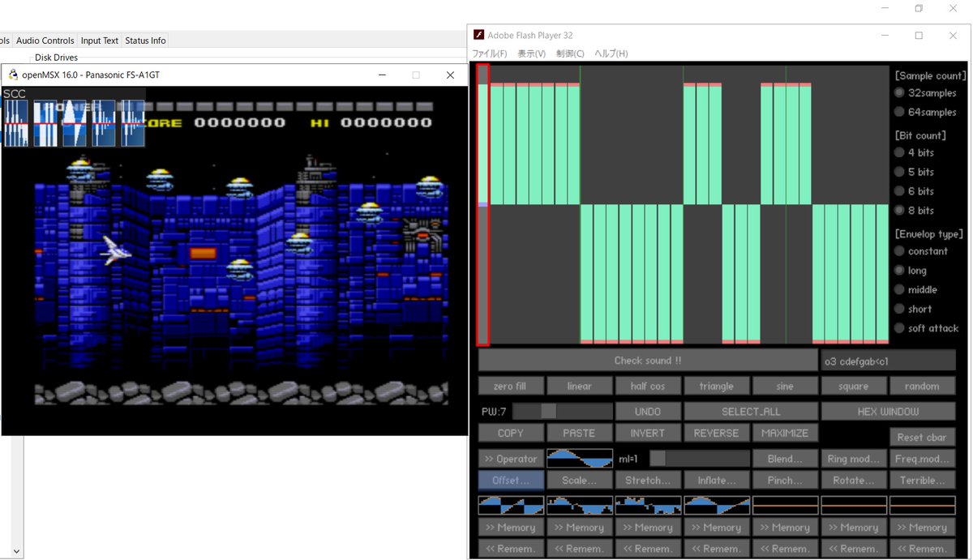Open the 表示(V) menu
This screenshot has height=560, width=973.
point(530,53)
